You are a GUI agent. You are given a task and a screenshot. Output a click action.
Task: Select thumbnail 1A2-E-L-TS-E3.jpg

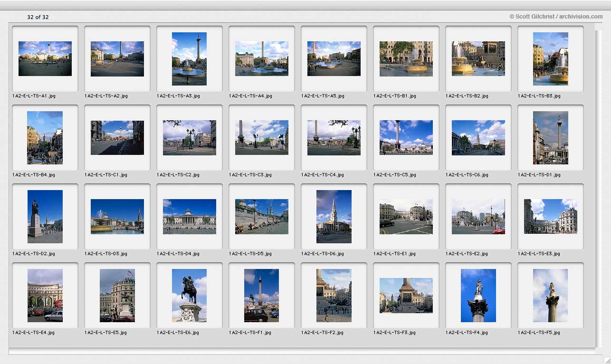tap(551, 216)
